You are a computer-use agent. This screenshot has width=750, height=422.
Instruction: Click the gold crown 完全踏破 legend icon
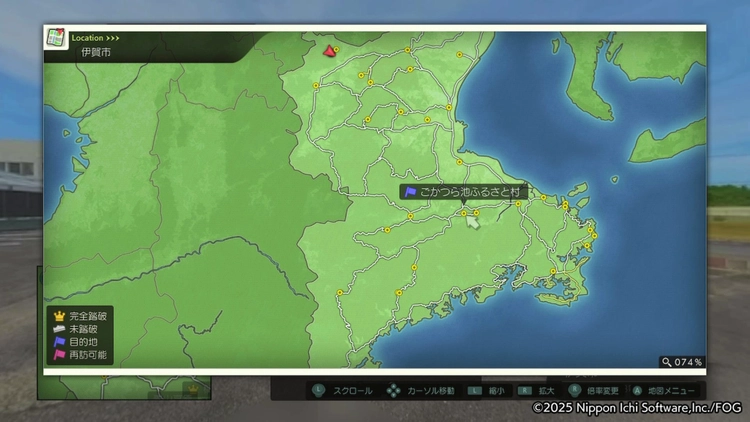pyautogui.click(x=59, y=315)
